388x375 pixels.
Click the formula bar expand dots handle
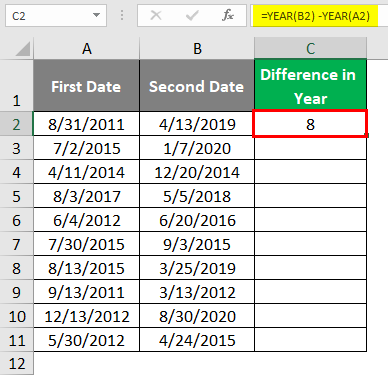coord(122,15)
